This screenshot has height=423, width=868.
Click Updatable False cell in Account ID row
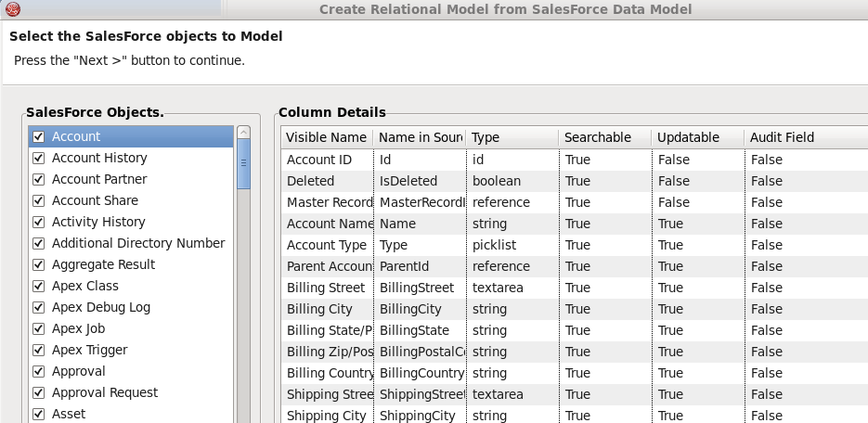pyautogui.click(x=699, y=160)
